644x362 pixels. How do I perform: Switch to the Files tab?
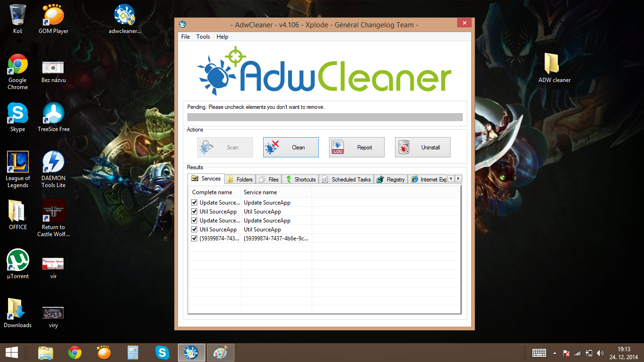pyautogui.click(x=269, y=180)
